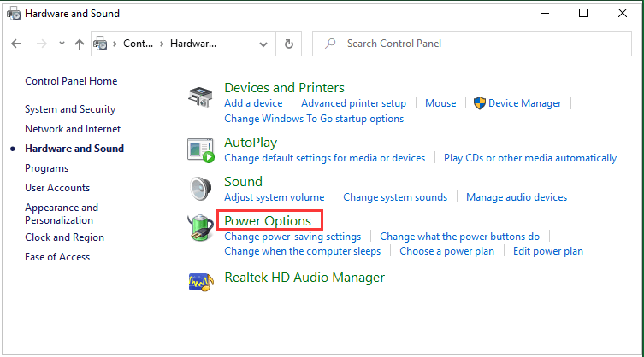Open User Accounts category

pos(57,188)
